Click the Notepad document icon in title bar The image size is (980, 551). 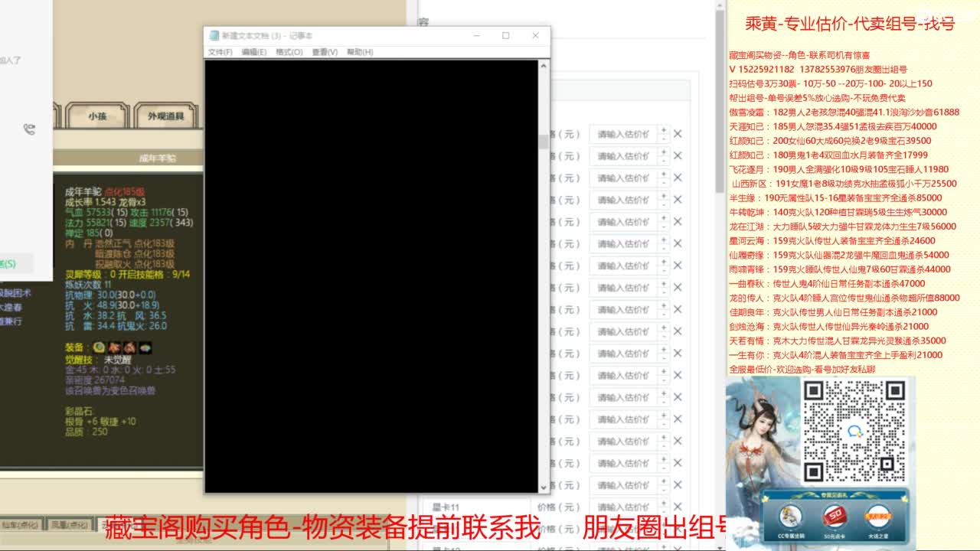(214, 36)
